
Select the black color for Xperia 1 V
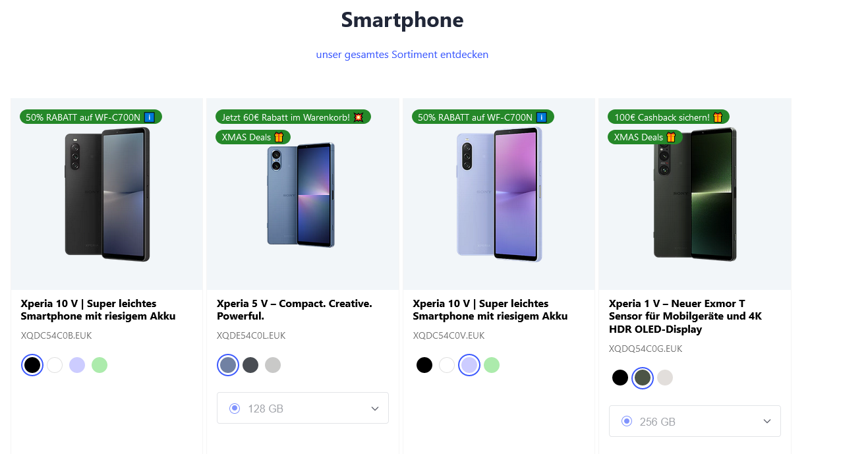[x=620, y=378]
